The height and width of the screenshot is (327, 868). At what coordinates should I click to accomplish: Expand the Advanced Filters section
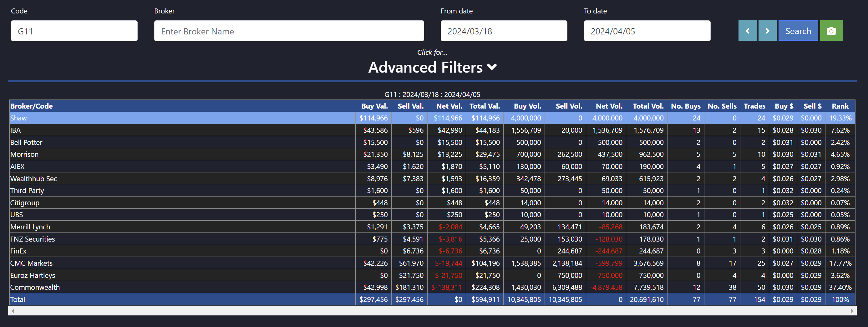pos(432,67)
